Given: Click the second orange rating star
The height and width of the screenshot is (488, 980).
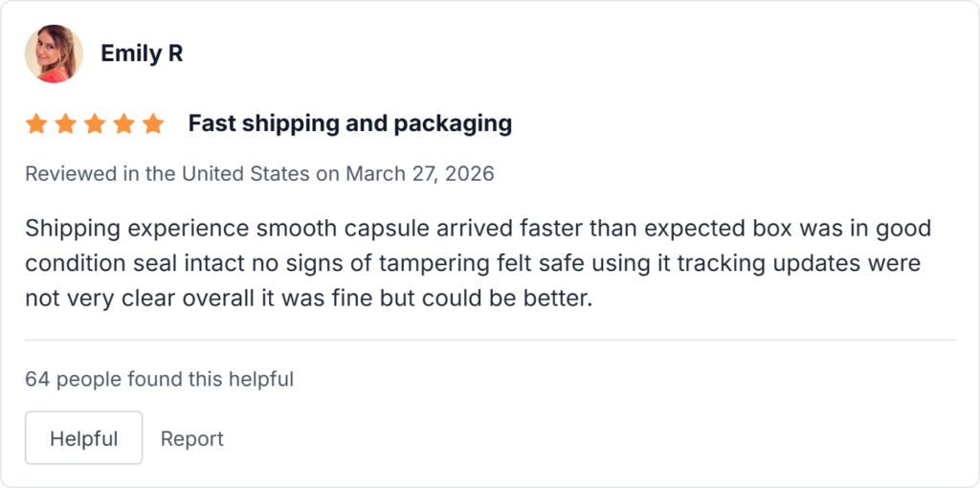Looking at the screenshot, I should tap(65, 123).
